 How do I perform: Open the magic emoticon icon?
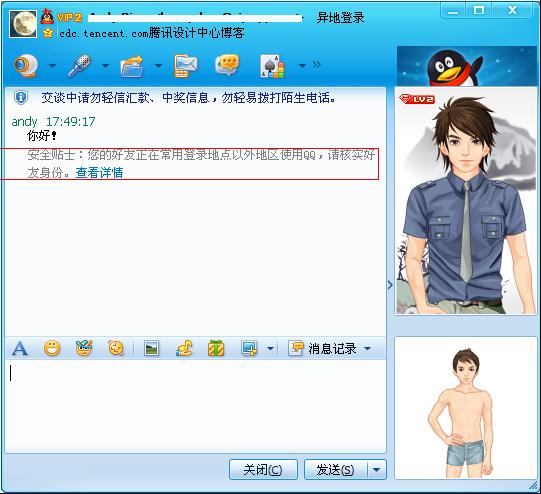coord(84,348)
